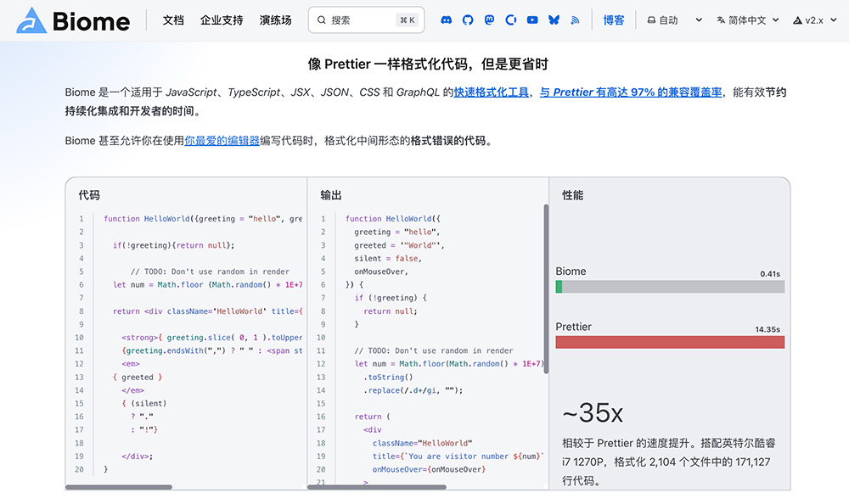Click the 搜索 search box
This screenshot has height=504, width=849.
point(367,20)
